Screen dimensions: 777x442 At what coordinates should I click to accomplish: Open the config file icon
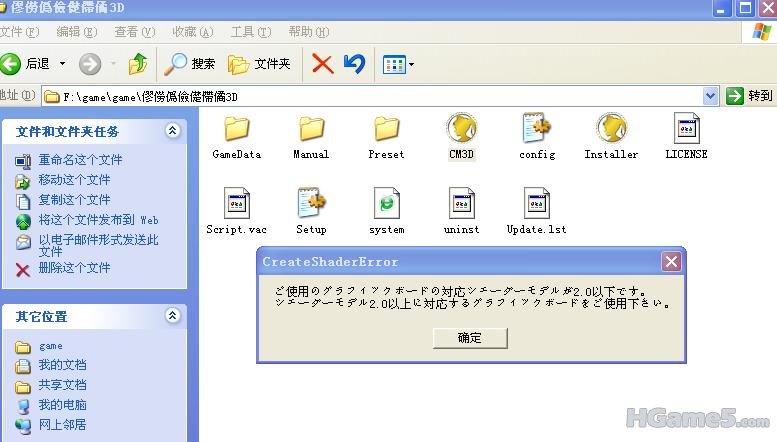(x=537, y=129)
